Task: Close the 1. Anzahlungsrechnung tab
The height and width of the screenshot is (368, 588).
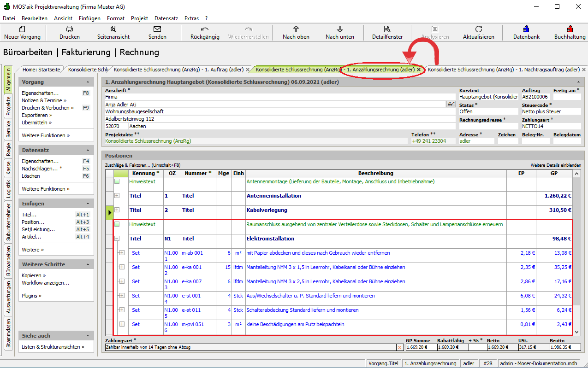Action: pyautogui.click(x=419, y=70)
